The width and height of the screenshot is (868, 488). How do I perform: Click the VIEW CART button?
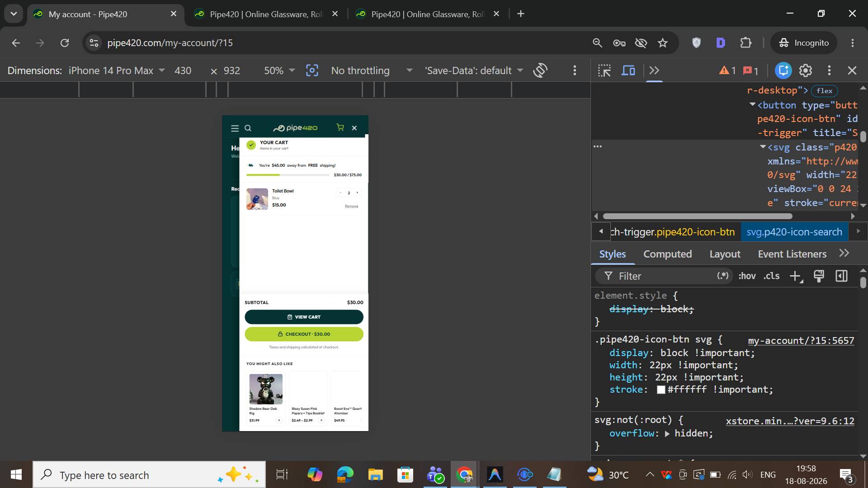point(304,317)
